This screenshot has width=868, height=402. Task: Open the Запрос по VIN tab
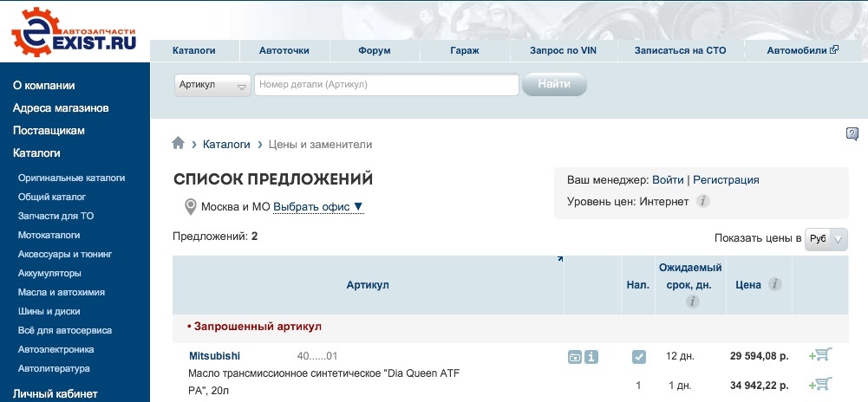[565, 50]
